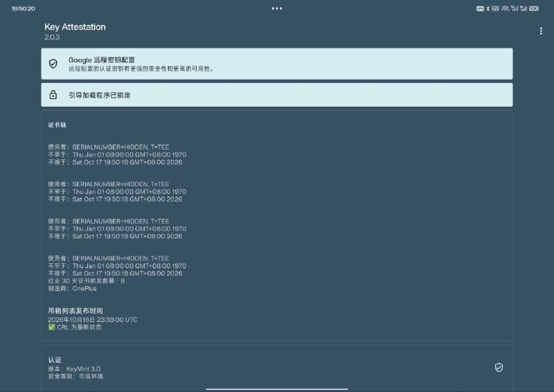Tap 安全等级: 可信环境 line
This screenshot has height=392, width=554.
(75, 377)
